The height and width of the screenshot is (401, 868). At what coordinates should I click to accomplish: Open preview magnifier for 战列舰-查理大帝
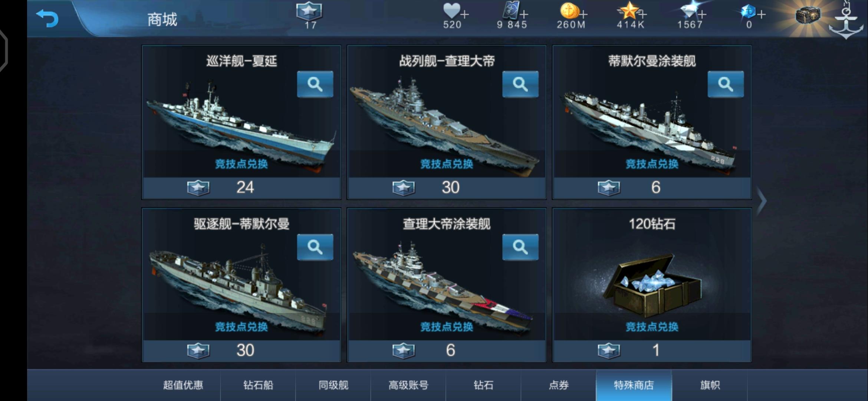click(x=520, y=84)
